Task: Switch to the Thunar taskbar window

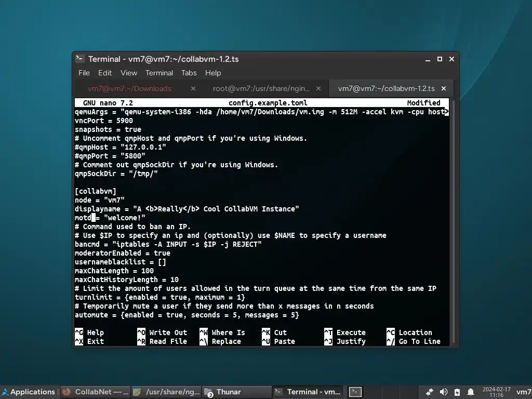Action: pos(237,392)
